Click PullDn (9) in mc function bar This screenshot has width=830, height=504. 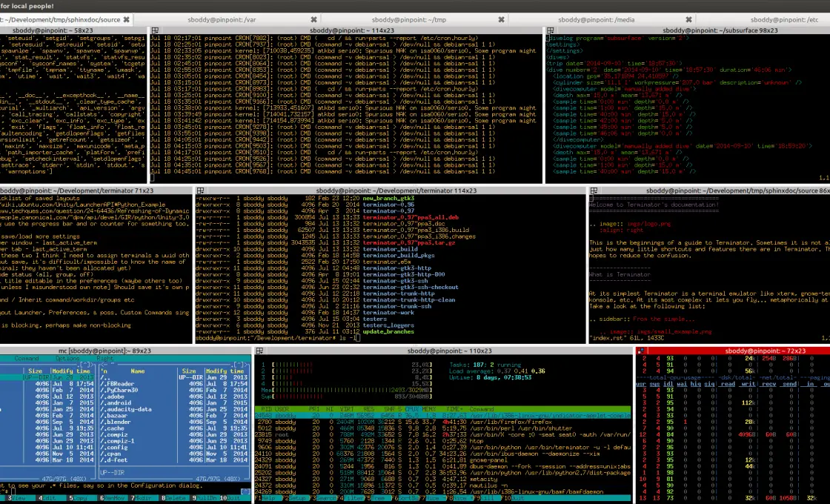click(x=205, y=498)
